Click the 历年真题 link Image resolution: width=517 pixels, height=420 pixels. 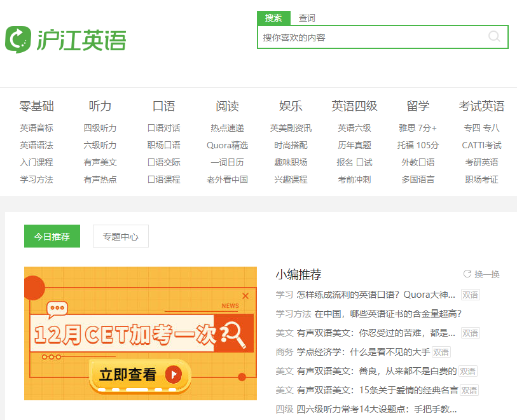coord(354,144)
